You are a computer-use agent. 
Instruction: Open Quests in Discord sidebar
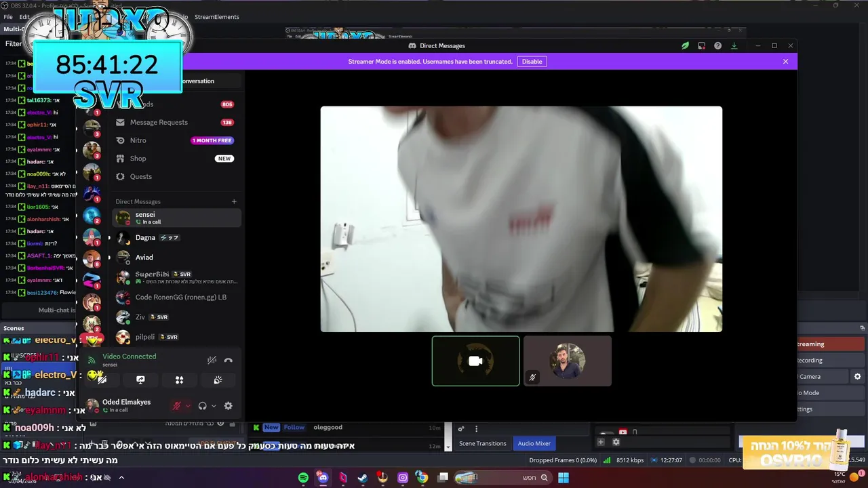tap(176, 176)
